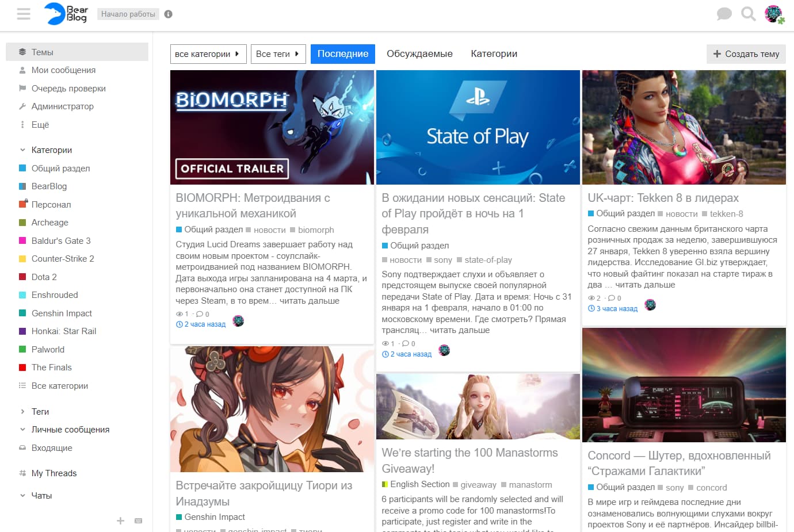
Task: Select the Категории tab
Action: coord(494,54)
